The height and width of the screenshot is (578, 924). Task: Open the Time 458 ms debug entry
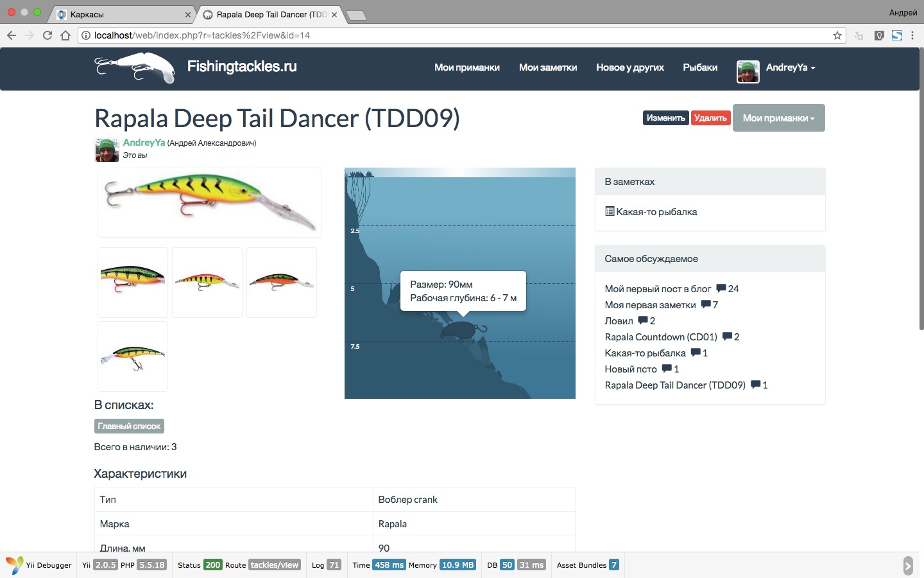(379, 565)
